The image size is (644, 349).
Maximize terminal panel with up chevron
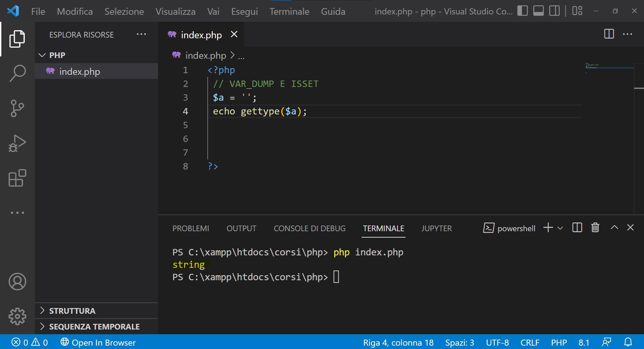(x=614, y=228)
